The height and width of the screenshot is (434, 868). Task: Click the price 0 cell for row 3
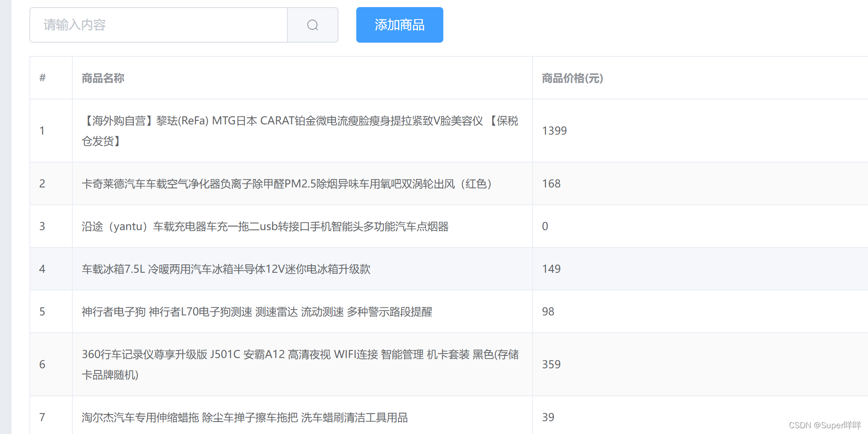(x=545, y=226)
